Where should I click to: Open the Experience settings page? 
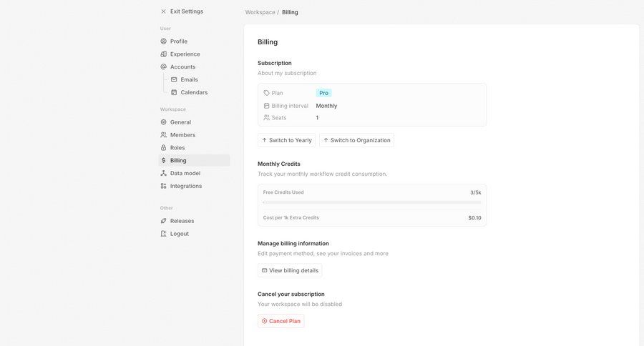pyautogui.click(x=194, y=54)
